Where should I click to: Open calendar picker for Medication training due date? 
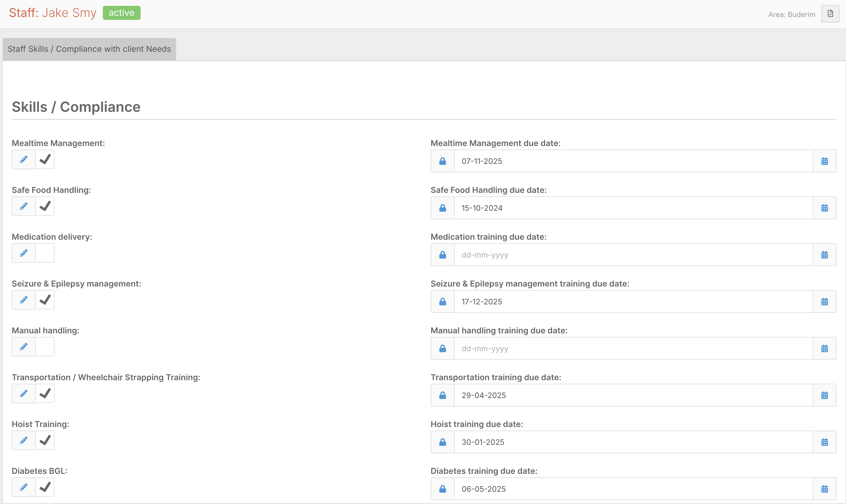(x=824, y=255)
